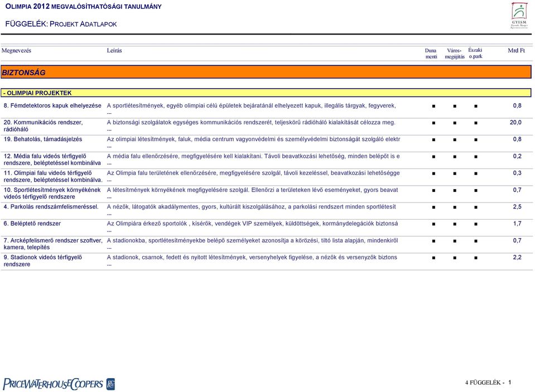The width and height of the screenshot is (535, 392).
Task: Click the description starting 'A média falu ellenőrzésére'
Action: click(x=253, y=156)
